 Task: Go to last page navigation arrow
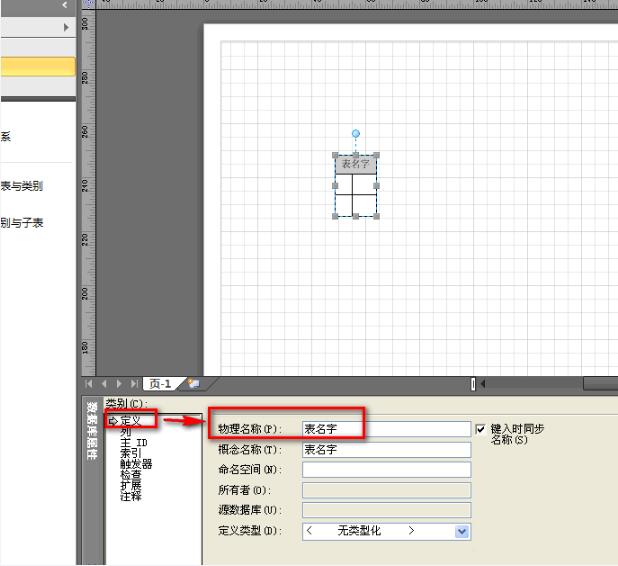point(134,384)
